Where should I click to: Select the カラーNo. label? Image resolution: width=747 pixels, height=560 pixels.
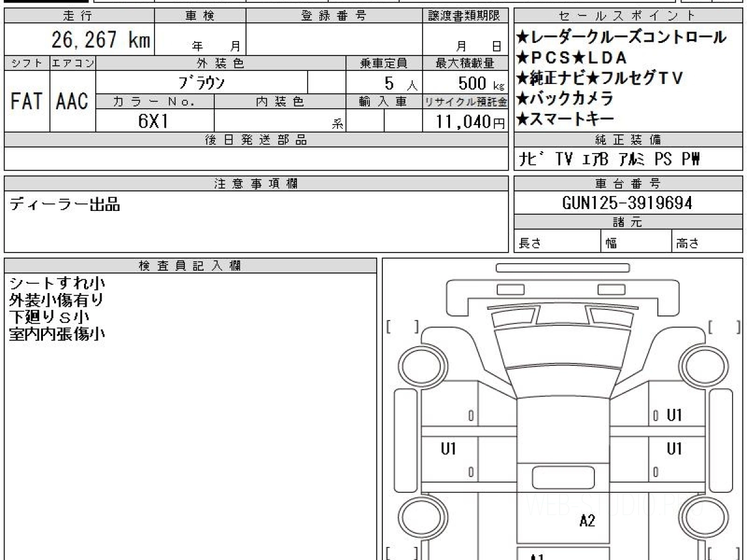[155, 101]
